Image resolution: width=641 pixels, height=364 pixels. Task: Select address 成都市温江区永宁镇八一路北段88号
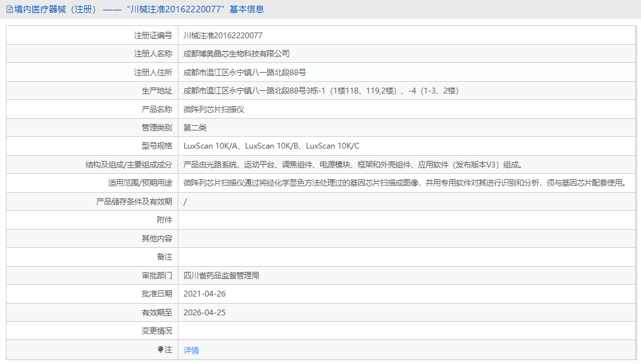[245, 73]
